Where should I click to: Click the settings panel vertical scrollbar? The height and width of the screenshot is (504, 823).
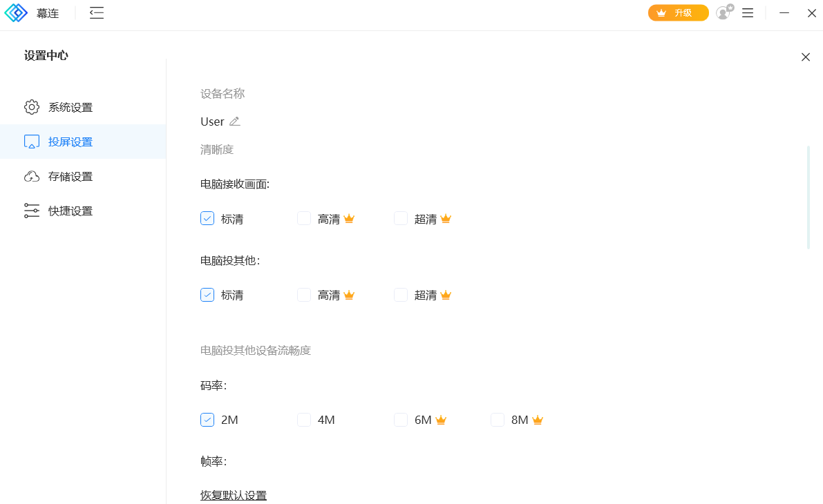(808, 197)
